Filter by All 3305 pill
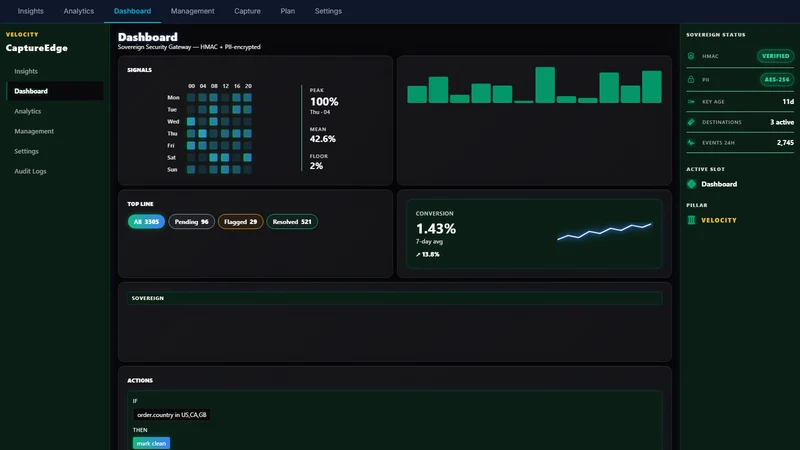The image size is (800, 450). click(x=146, y=222)
